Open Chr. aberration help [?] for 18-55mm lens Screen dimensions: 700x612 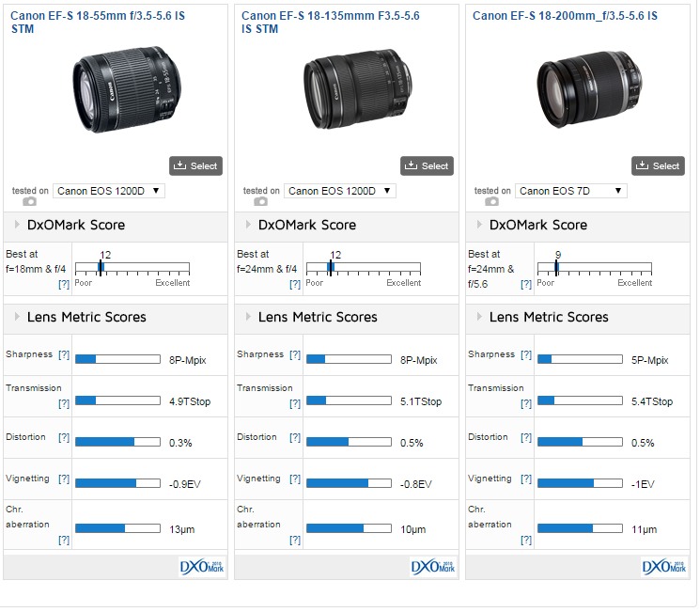point(64,541)
